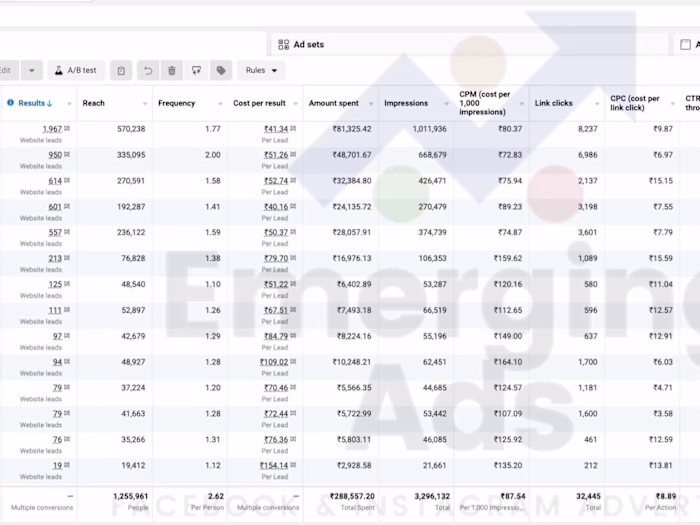
Task: Click the ₹41.34 cost per lead link
Action: tap(276, 129)
